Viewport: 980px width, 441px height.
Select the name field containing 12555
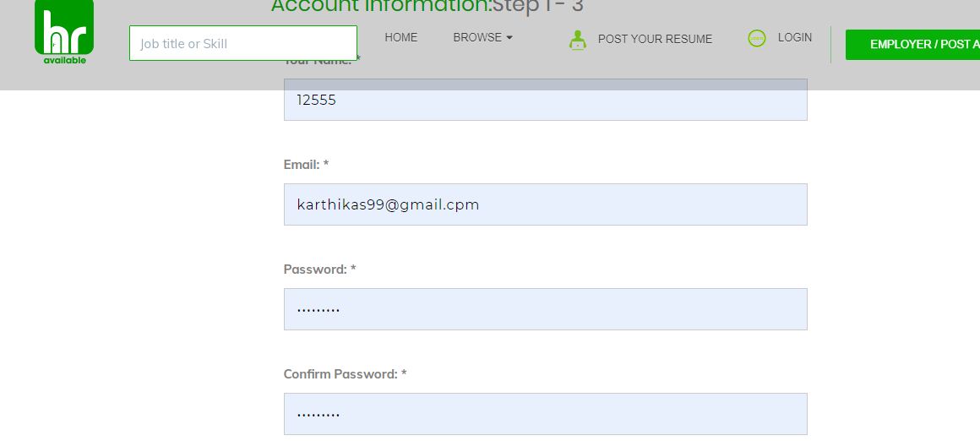point(546,100)
